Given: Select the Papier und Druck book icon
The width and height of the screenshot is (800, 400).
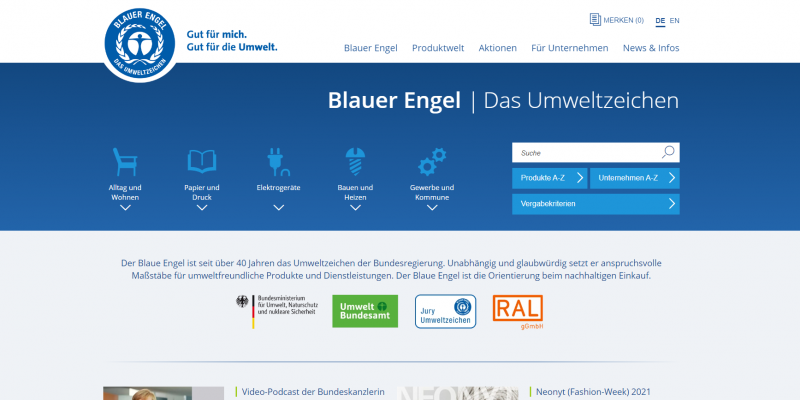Looking at the screenshot, I should [x=202, y=161].
